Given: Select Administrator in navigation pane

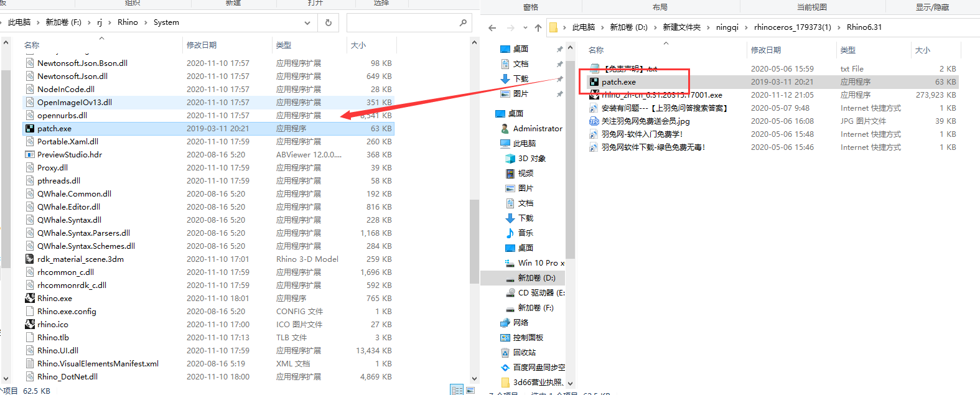Looking at the screenshot, I should 531,128.
